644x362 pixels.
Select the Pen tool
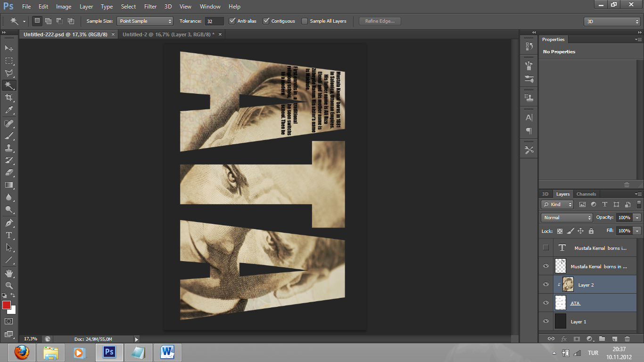pos(9,222)
